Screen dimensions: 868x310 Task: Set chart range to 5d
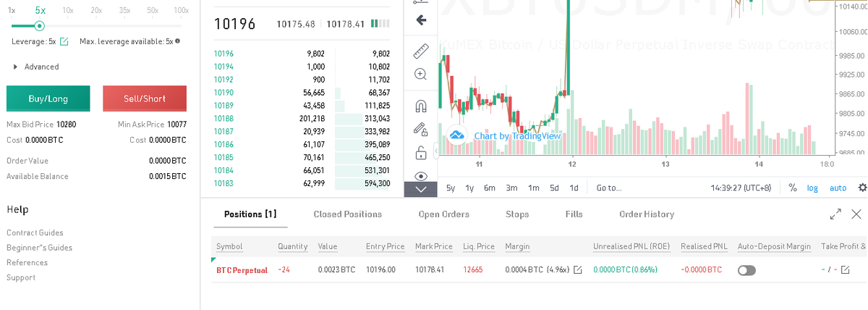[554, 188]
